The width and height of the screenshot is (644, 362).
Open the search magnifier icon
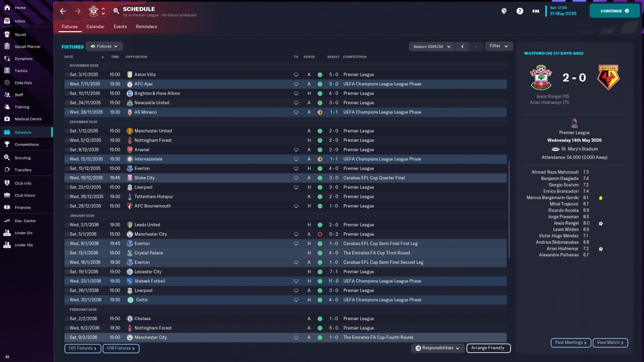(116, 11)
